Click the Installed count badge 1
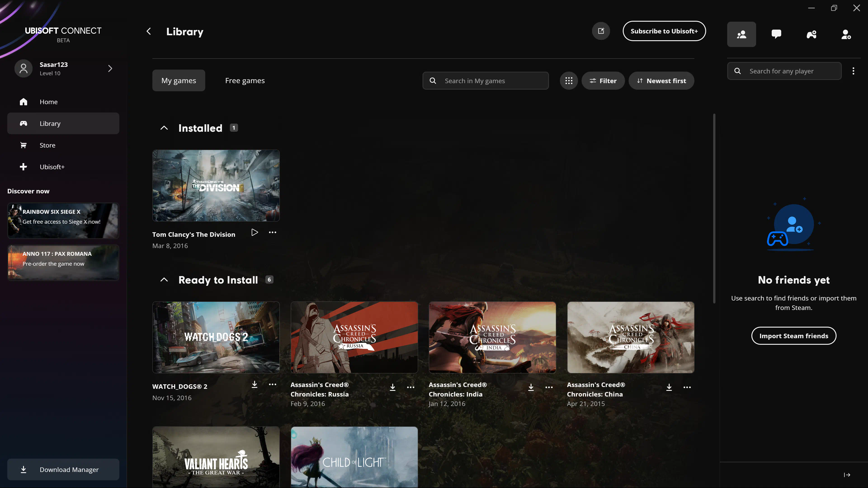Screen dimensions: 868x488 (x=234, y=128)
